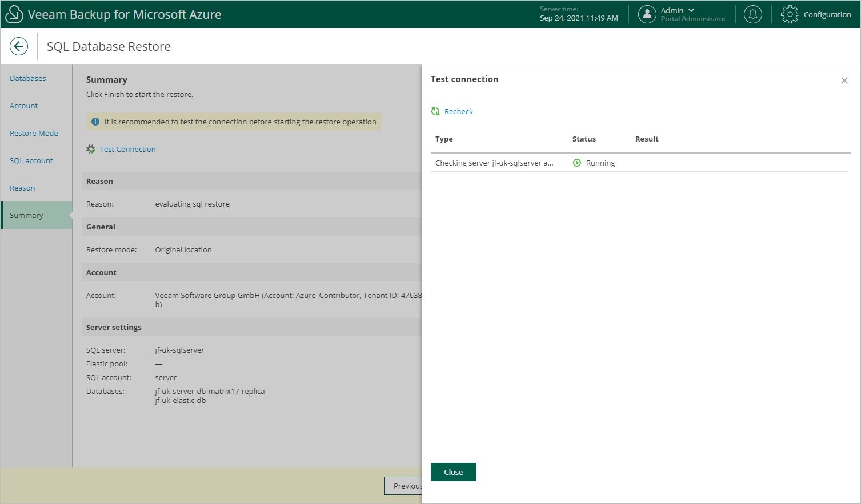Open the Account wizard step

tap(24, 106)
